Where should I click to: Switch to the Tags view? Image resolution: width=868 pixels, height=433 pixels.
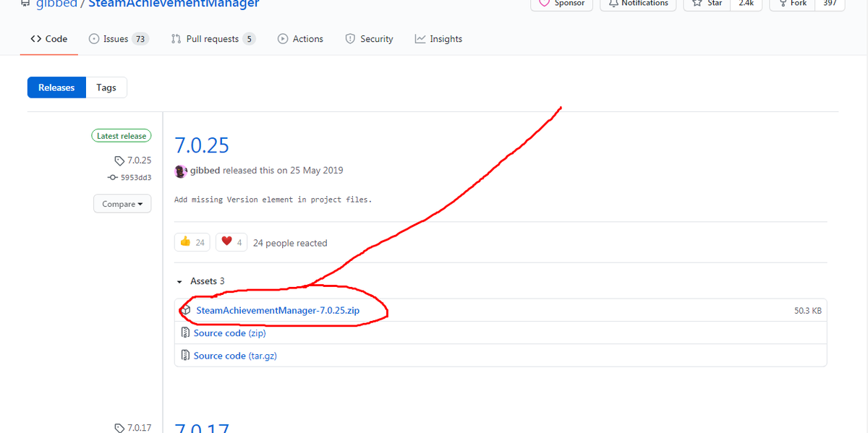106,87
